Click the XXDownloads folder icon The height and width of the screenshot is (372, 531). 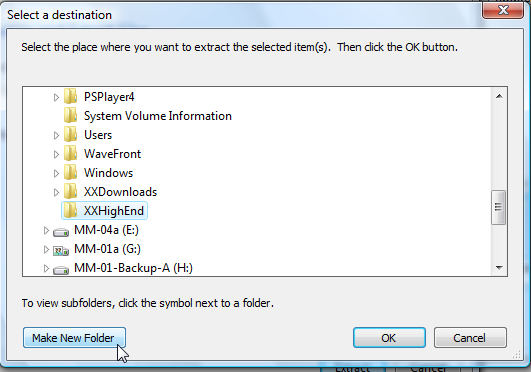[70, 192]
